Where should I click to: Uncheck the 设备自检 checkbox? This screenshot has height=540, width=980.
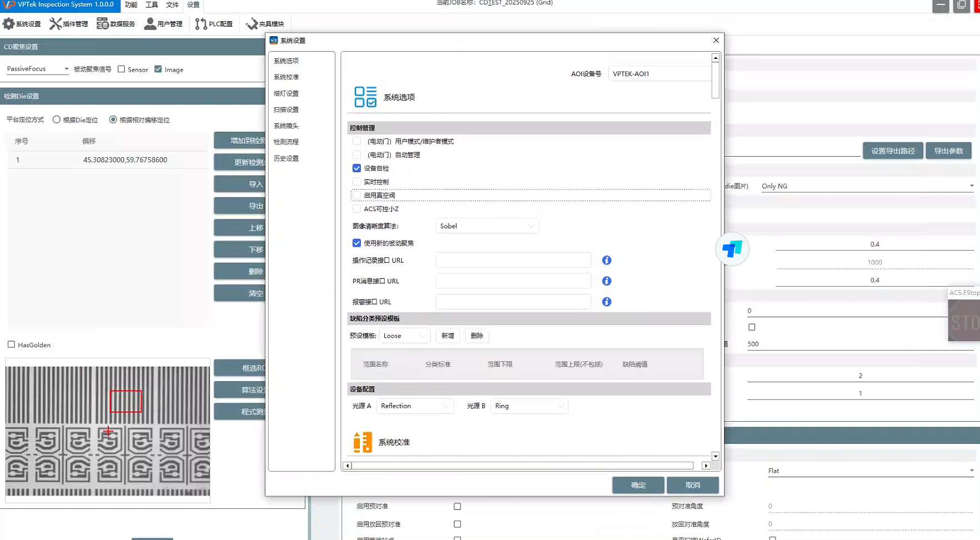click(356, 168)
